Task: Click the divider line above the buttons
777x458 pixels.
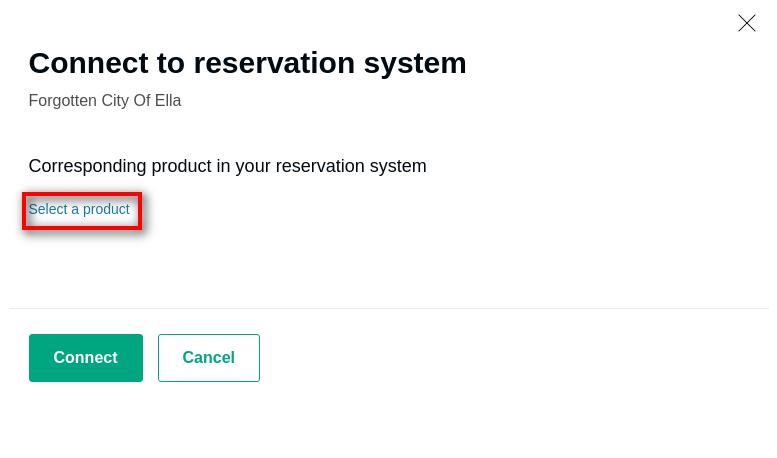Action: 388,308
